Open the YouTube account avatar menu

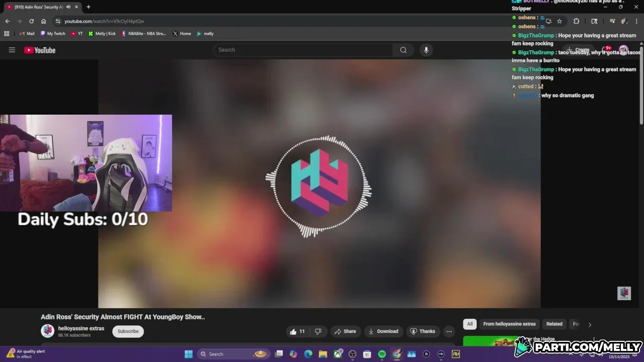pyautogui.click(x=623, y=50)
